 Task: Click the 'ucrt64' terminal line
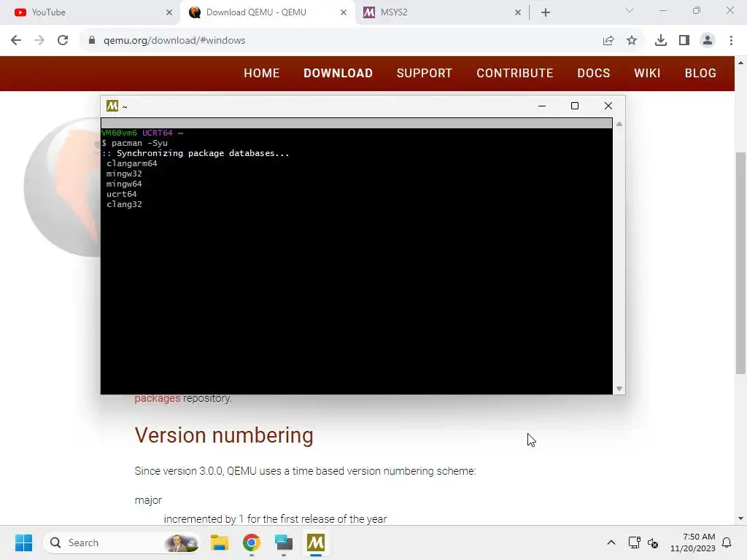[122, 194]
